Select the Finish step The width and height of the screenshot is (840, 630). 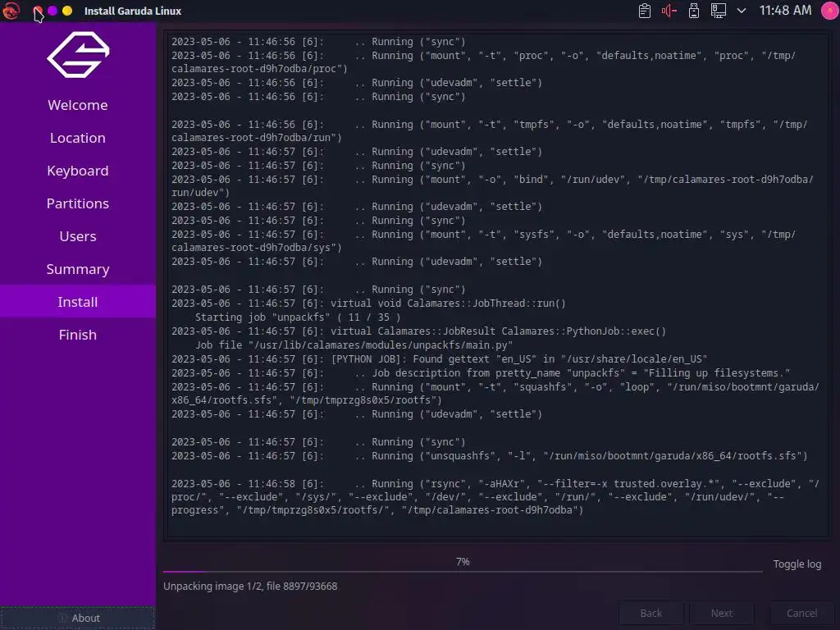click(x=78, y=335)
